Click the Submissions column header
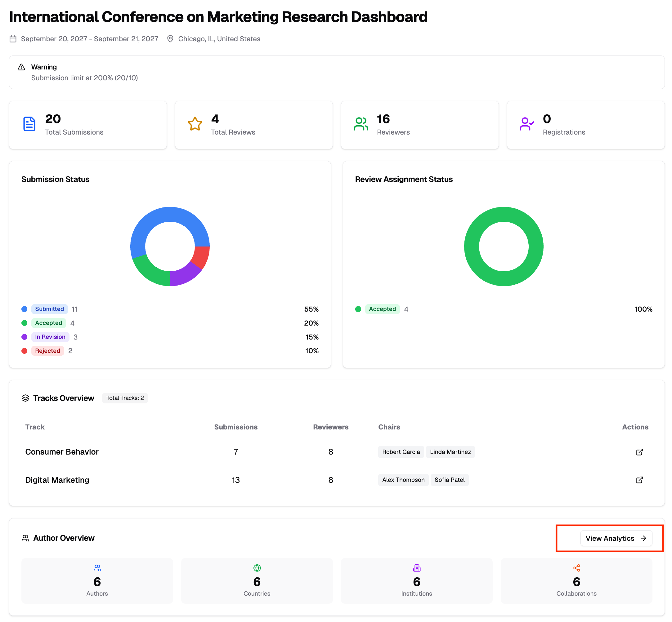Image resolution: width=672 pixels, height=622 pixels. tap(235, 427)
